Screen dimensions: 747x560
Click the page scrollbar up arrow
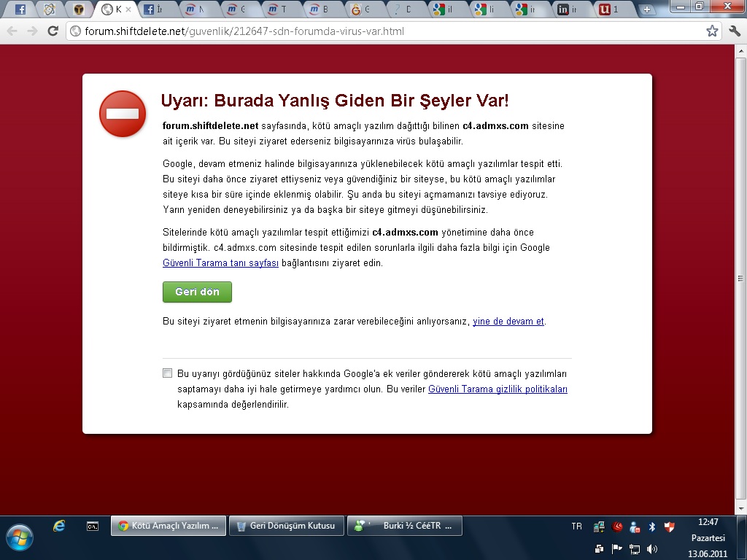741,50
